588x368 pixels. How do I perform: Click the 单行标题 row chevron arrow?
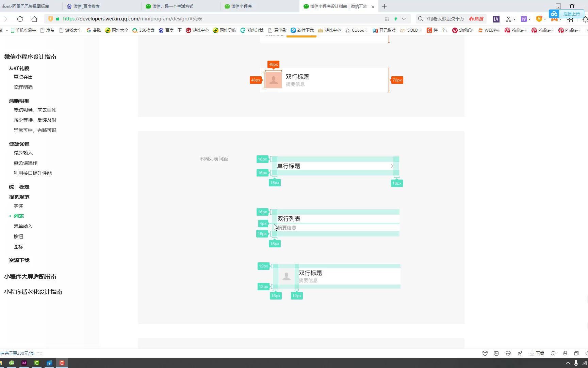pos(392,166)
